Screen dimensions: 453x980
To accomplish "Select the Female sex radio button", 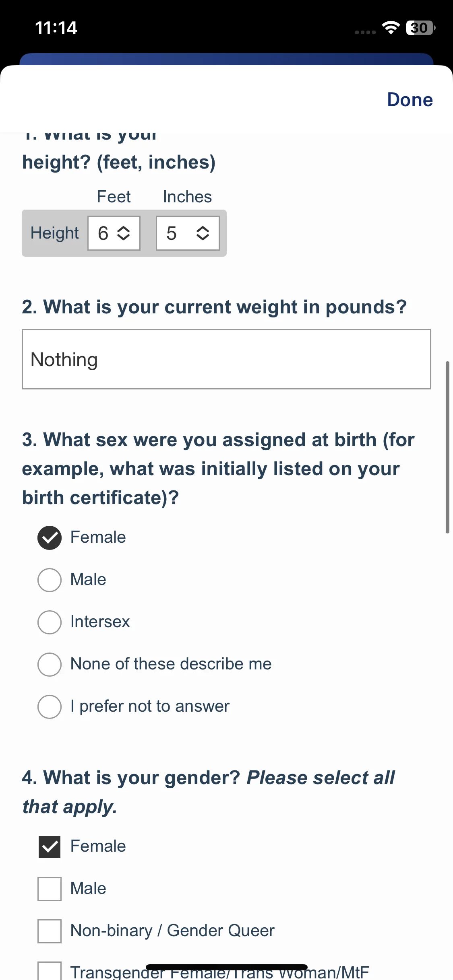I will coord(50,538).
